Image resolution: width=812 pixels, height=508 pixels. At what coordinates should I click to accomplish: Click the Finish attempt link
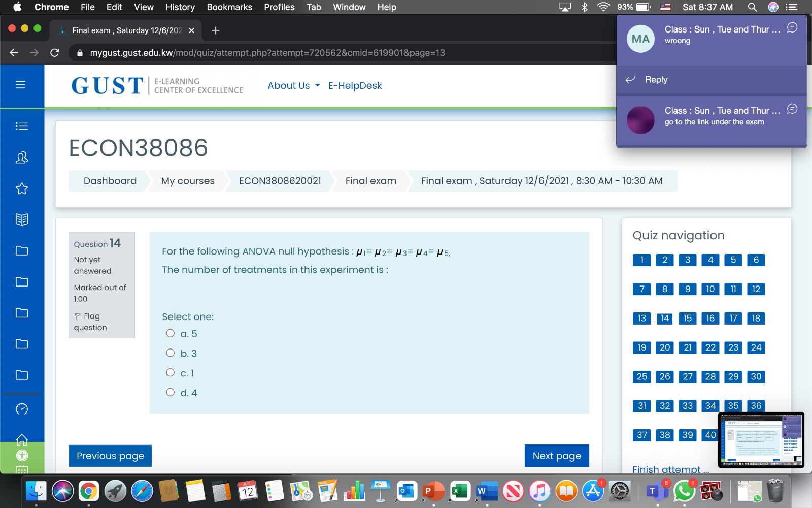point(670,469)
